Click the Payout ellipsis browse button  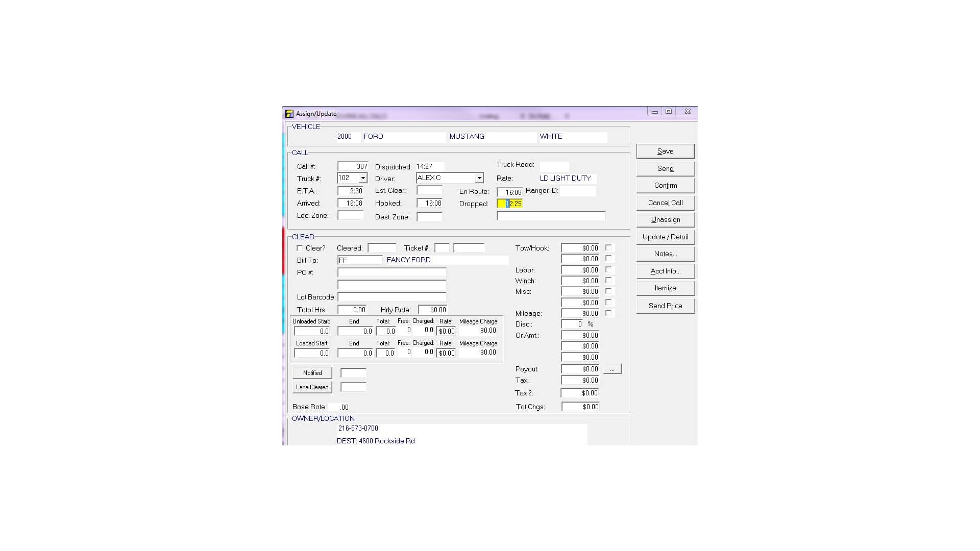tap(612, 369)
